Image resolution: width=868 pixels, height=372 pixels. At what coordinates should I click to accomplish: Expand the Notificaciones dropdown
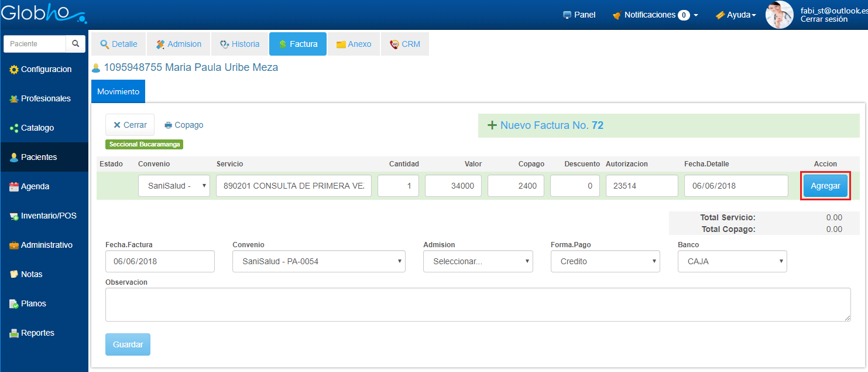[x=655, y=15]
